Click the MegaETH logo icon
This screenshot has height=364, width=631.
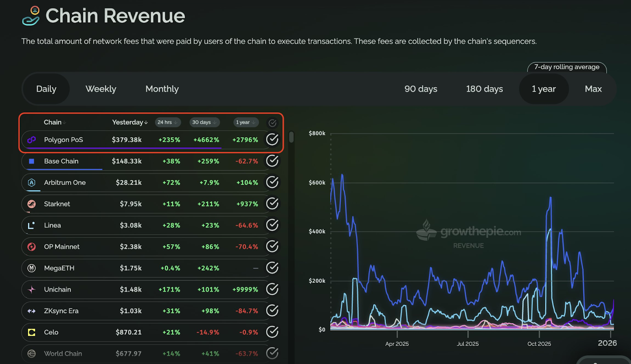pyautogui.click(x=32, y=268)
